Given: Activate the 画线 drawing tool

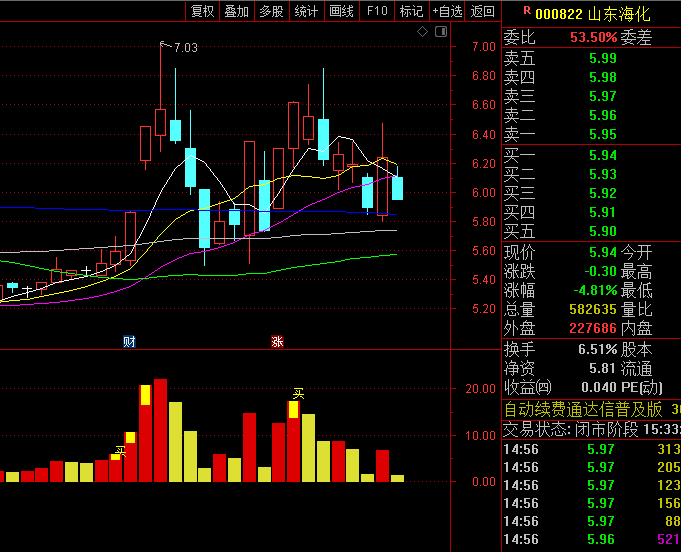Looking at the screenshot, I should [342, 11].
